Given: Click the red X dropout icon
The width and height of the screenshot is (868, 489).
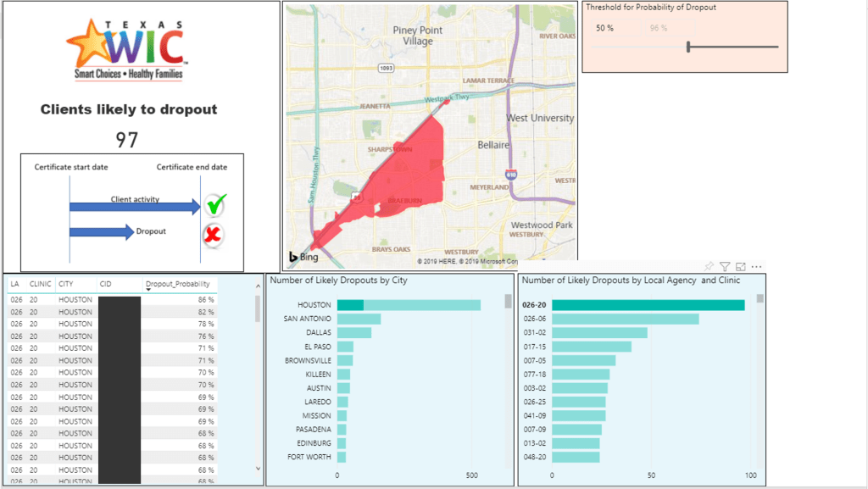Looking at the screenshot, I should click(x=214, y=234).
